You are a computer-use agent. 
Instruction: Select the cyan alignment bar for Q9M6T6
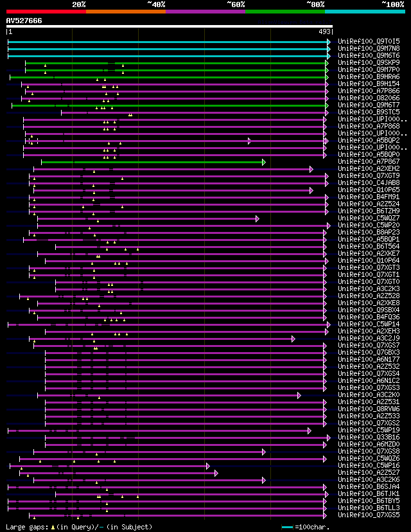coord(168,57)
